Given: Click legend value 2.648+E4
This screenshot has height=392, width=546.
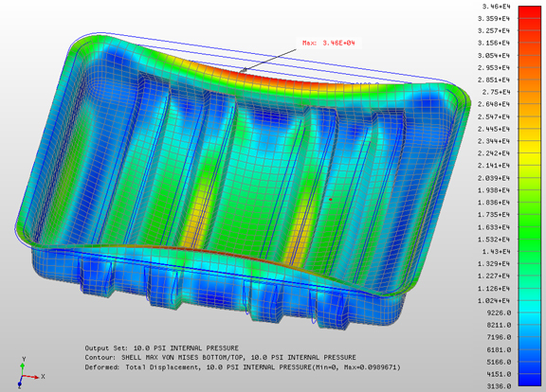Looking at the screenshot, I should click(x=494, y=104).
